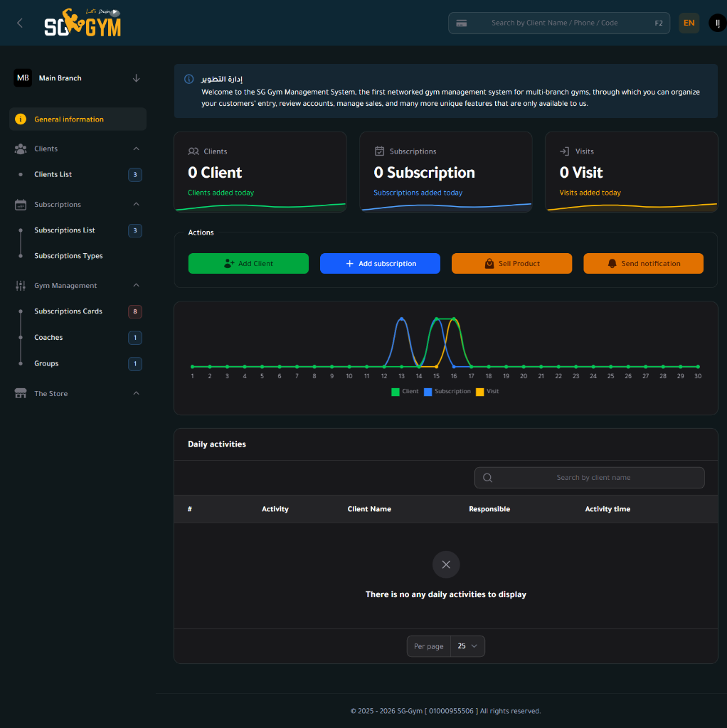Toggle the Visit series in the chart legend
This screenshot has height=728, width=727.
(x=487, y=392)
